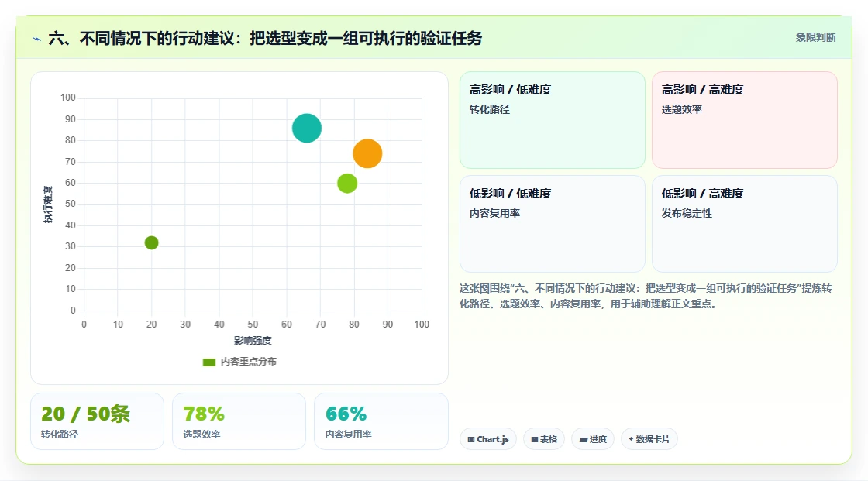Image resolution: width=868 pixels, height=481 pixels.
Task: Click the section title 六、不同情况下的行动建议
Action: pos(265,38)
